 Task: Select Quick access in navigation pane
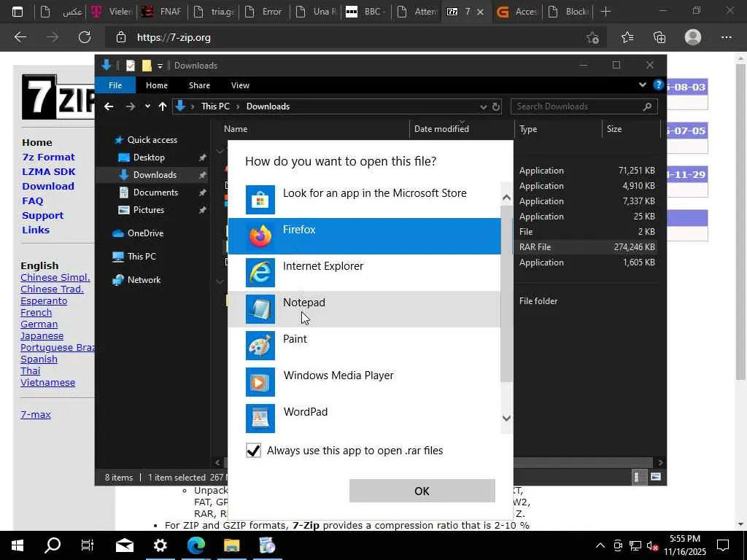click(x=152, y=140)
